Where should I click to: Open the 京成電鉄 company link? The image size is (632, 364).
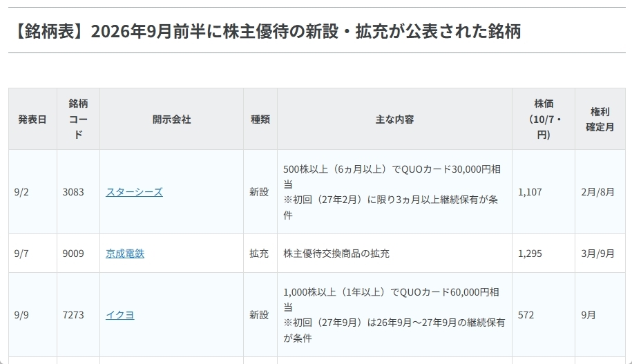pos(125,253)
